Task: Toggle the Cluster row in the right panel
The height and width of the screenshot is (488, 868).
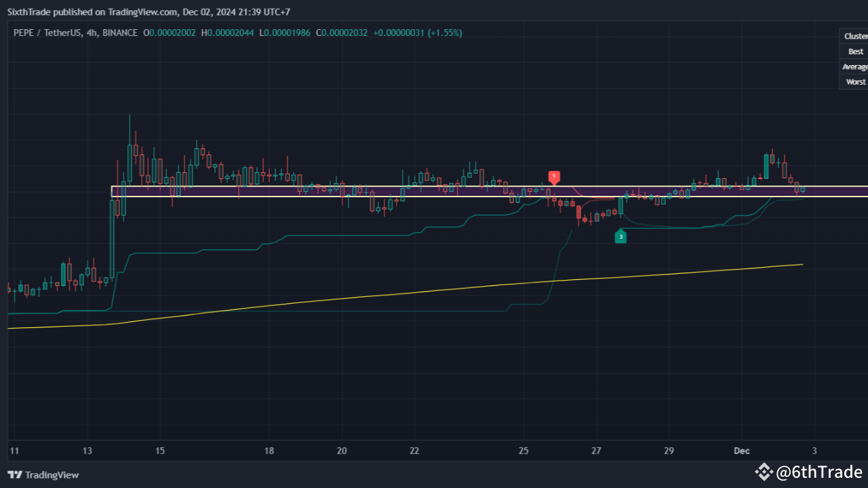Action: point(855,36)
